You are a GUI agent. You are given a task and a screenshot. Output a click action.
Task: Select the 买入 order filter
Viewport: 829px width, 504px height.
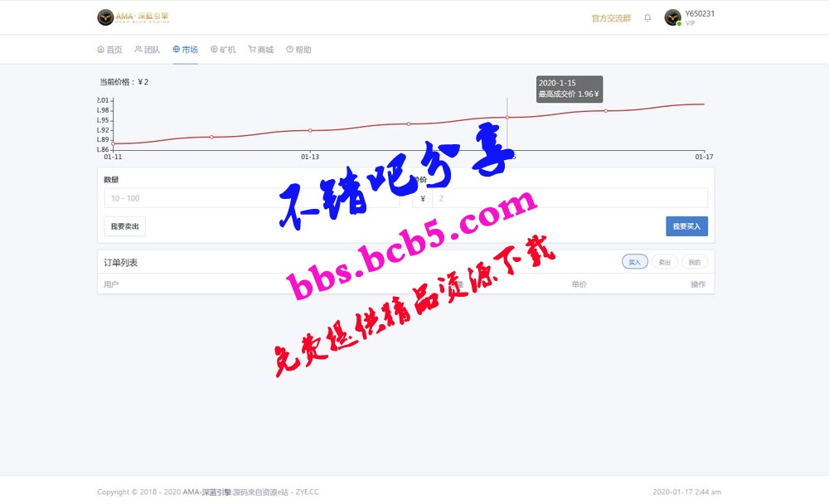tap(635, 262)
